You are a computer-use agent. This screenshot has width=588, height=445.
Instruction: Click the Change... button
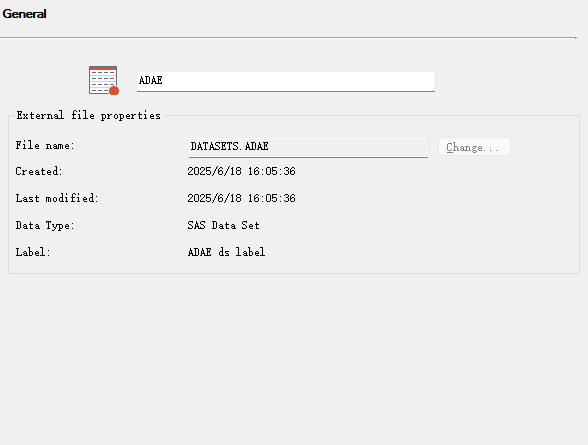pos(474,147)
